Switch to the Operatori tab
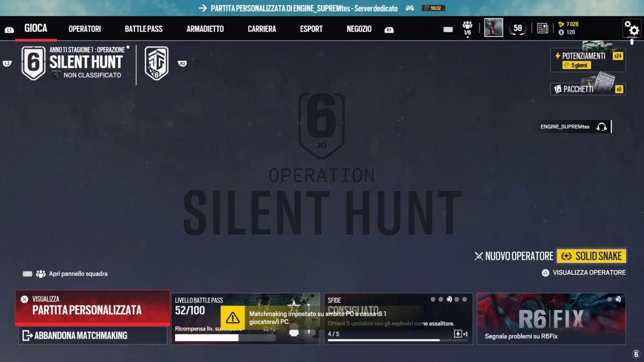Screen dimensions: 644x362 (x=85, y=29)
